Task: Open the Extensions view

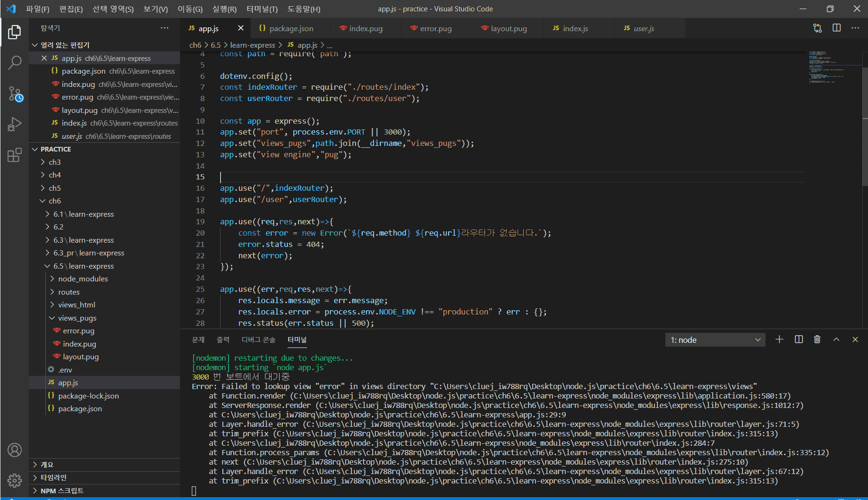Action: [x=15, y=155]
